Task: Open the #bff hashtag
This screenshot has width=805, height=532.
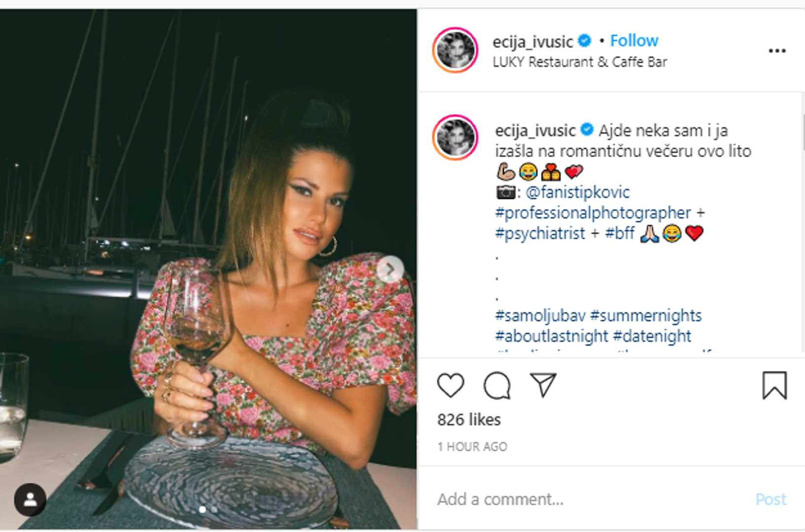Action: pos(620,233)
